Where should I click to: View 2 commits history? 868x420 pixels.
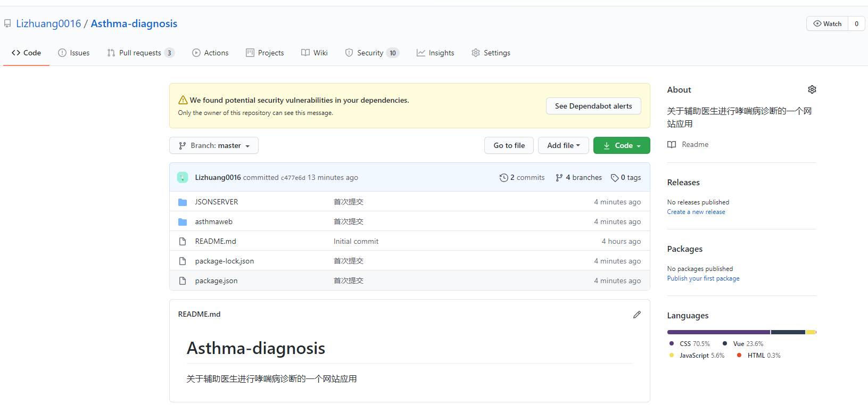pyautogui.click(x=522, y=178)
